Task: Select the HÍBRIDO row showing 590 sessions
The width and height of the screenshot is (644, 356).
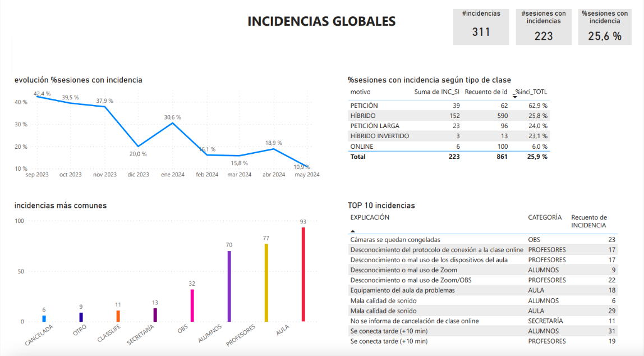Action: tap(393, 115)
